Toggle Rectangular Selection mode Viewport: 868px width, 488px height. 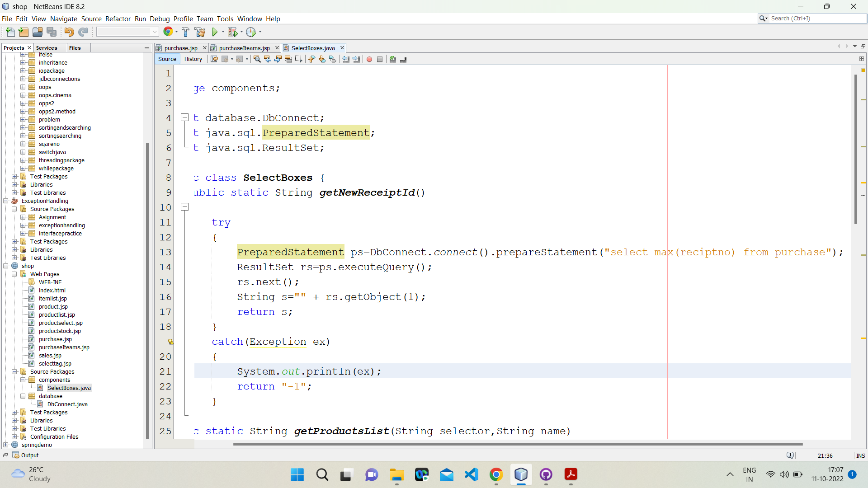pos(299,59)
